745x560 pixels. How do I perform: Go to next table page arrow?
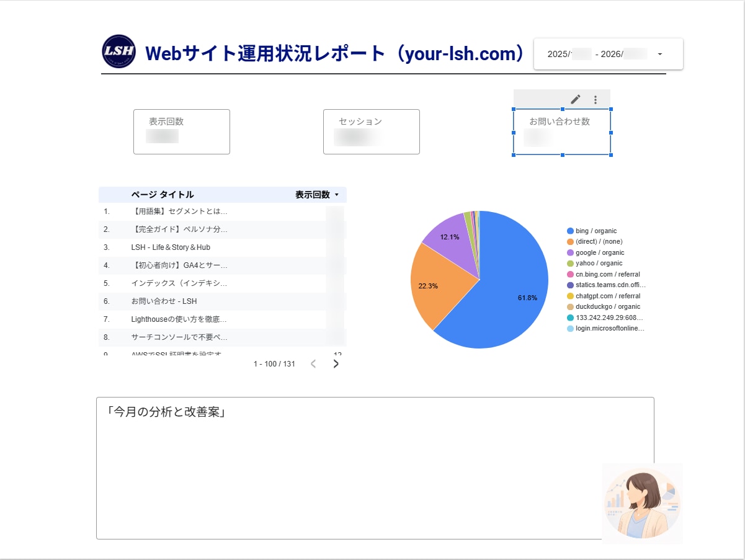pyautogui.click(x=336, y=364)
